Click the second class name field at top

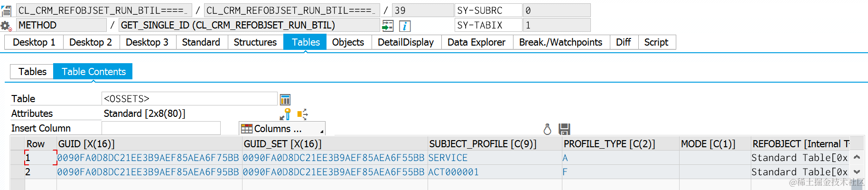coord(291,10)
